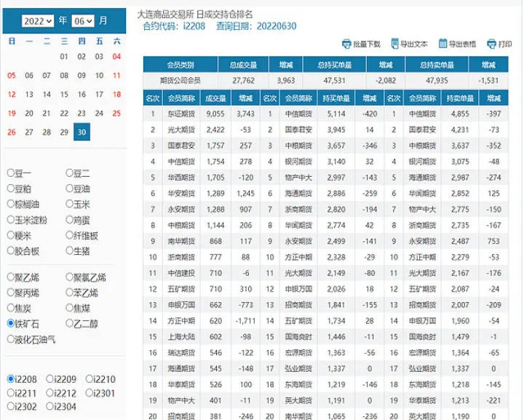Click the volume value 9,055
This screenshot has width=524, height=420.
[215, 114]
